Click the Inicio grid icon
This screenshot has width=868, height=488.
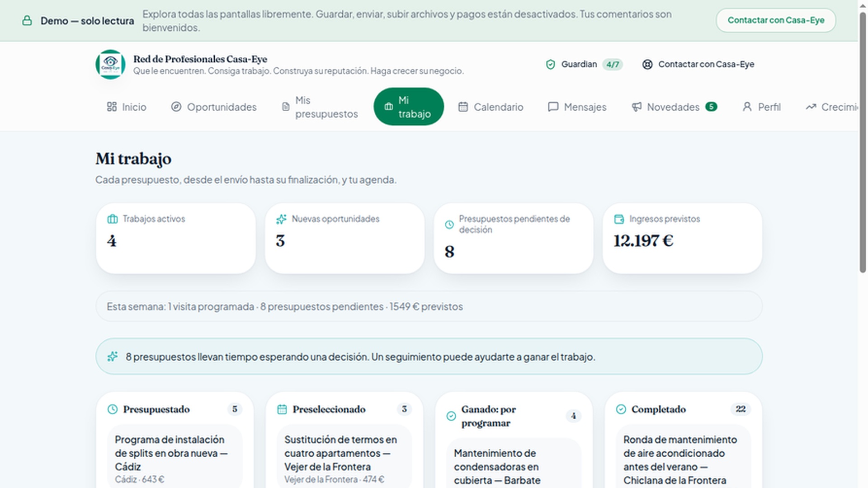pos(112,107)
